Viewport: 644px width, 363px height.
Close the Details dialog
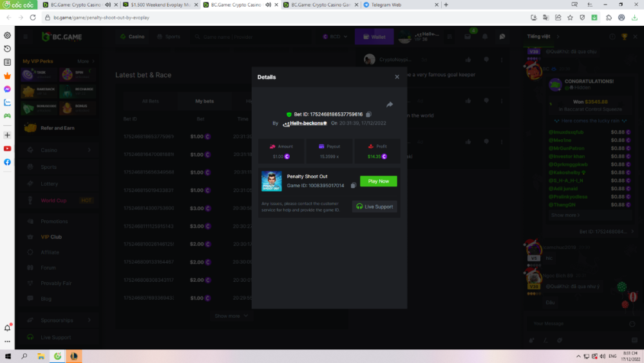397,77
